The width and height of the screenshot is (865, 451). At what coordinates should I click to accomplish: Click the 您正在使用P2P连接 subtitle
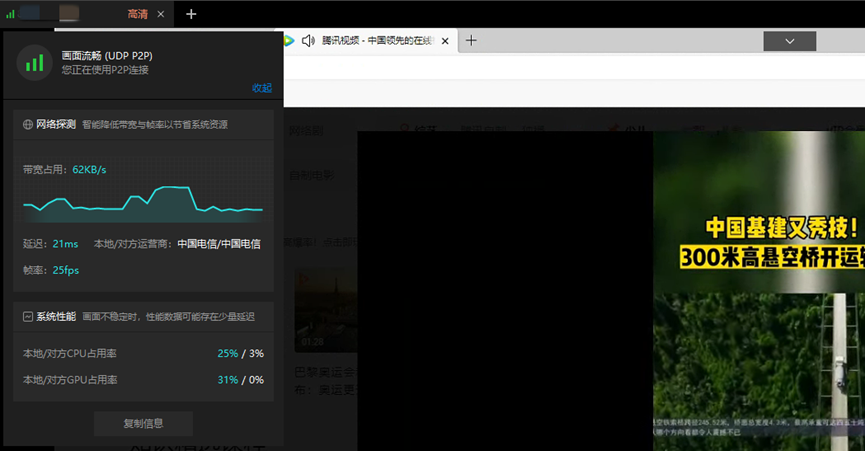coord(105,70)
